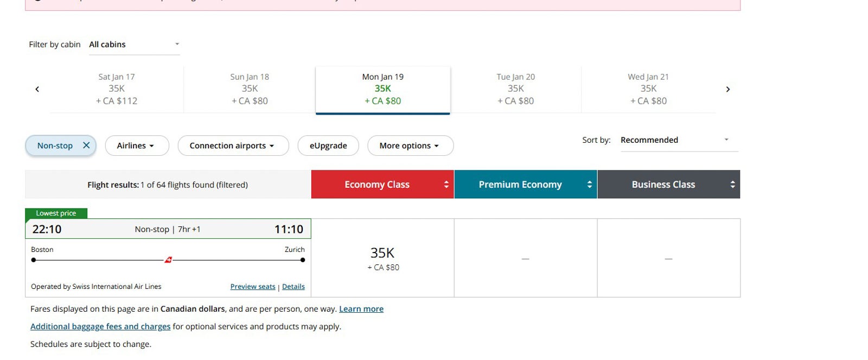The image size is (868, 360).
Task: Open the Sort by Recommended dropdown
Action: (679, 140)
